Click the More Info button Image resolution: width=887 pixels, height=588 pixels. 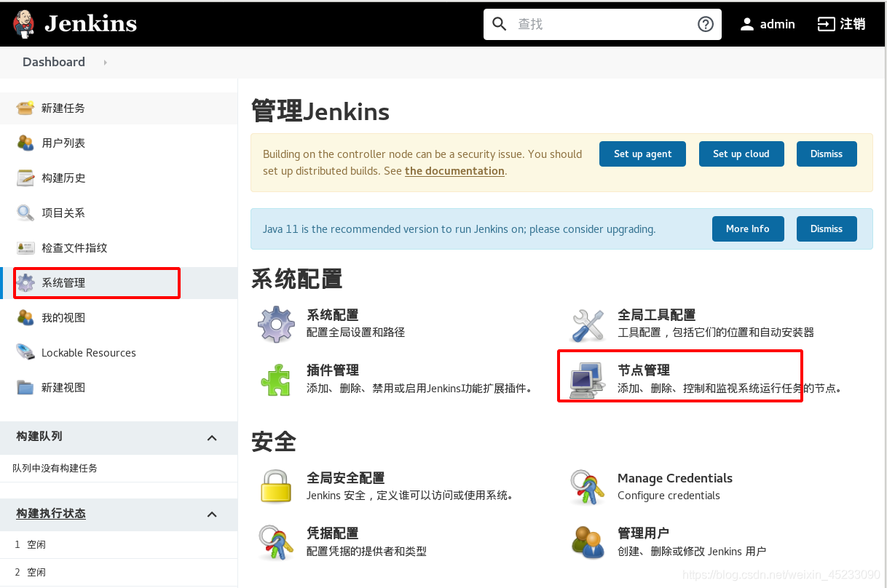pyautogui.click(x=747, y=229)
